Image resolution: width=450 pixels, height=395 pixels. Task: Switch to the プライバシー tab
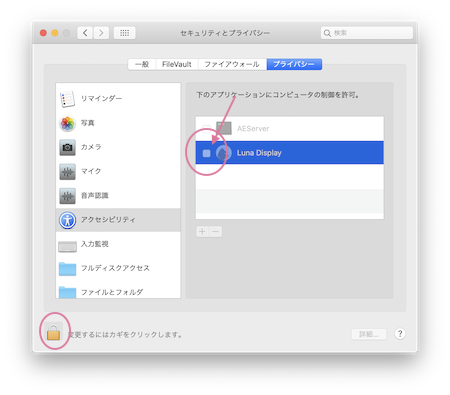tap(294, 64)
